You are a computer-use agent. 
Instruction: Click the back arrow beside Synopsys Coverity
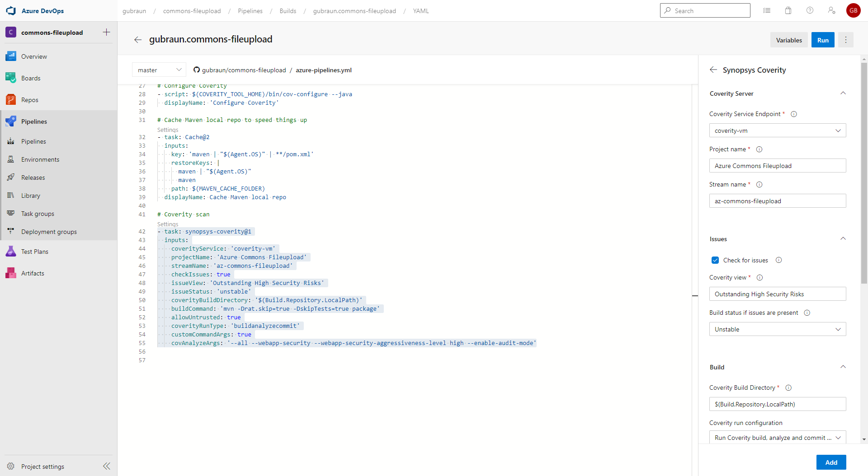(x=713, y=70)
